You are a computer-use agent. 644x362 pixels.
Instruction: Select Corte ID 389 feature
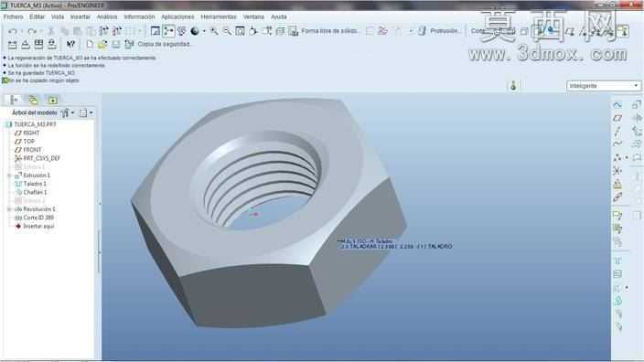38,218
